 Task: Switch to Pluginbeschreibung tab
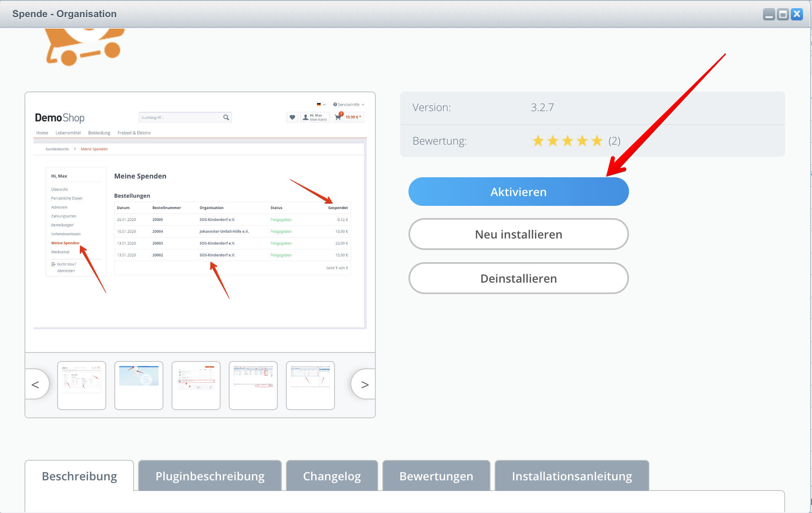(210, 476)
